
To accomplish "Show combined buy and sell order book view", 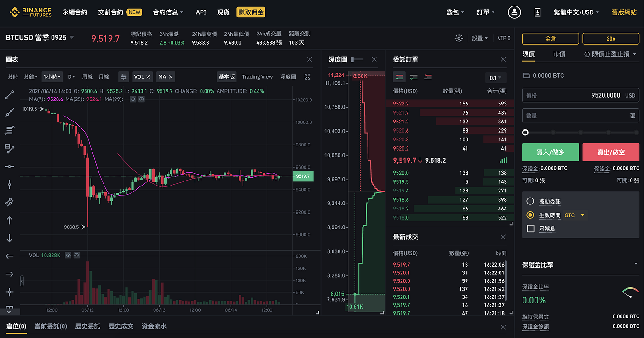I will (x=399, y=77).
